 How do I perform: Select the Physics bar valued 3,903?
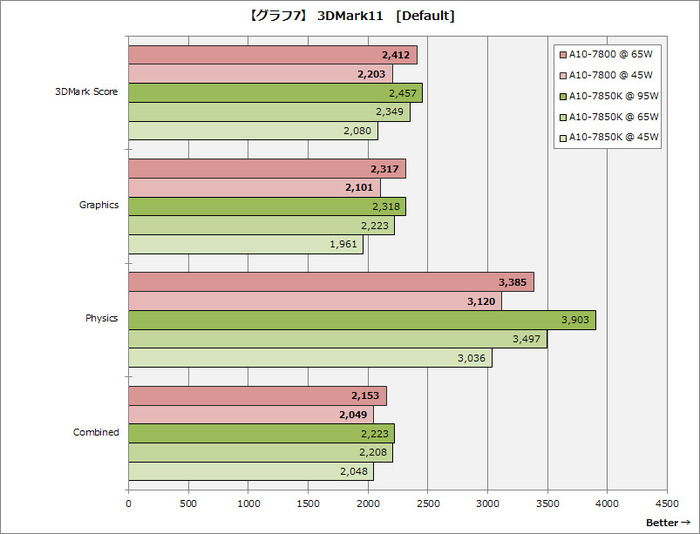[362, 320]
